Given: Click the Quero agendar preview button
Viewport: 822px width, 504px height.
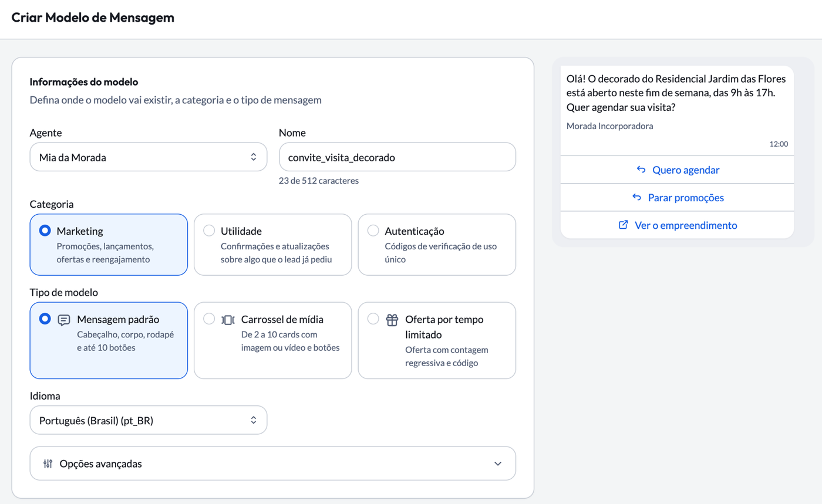Looking at the screenshot, I should tap(677, 170).
